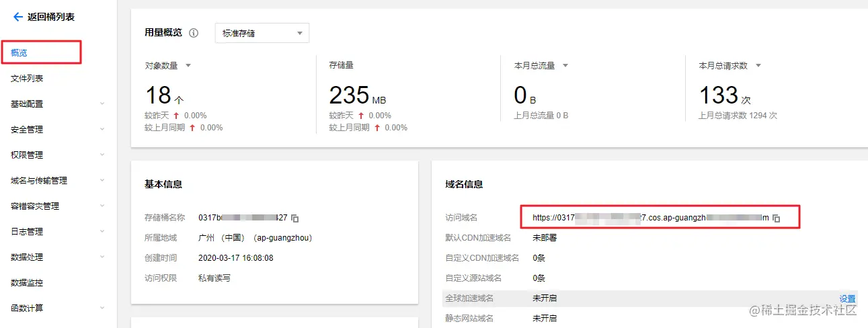The height and width of the screenshot is (328, 868).
Task: Click the 私有读写 access permission value
Action: 214,278
